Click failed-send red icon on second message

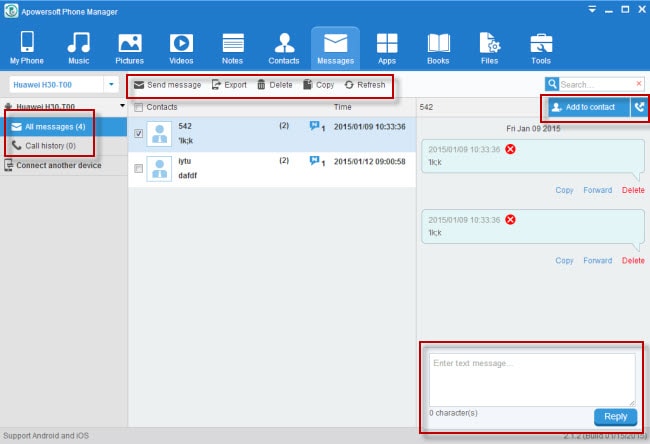pyautogui.click(x=510, y=220)
